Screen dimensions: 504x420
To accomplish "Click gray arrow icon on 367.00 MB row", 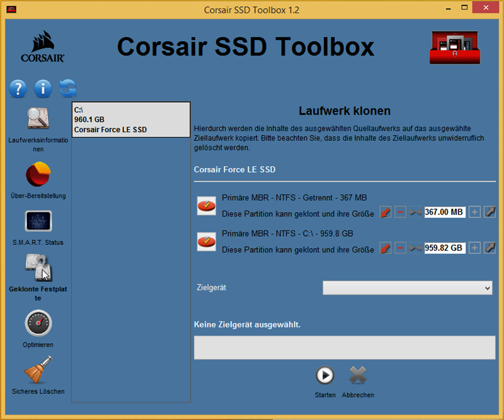I will coord(490,212).
